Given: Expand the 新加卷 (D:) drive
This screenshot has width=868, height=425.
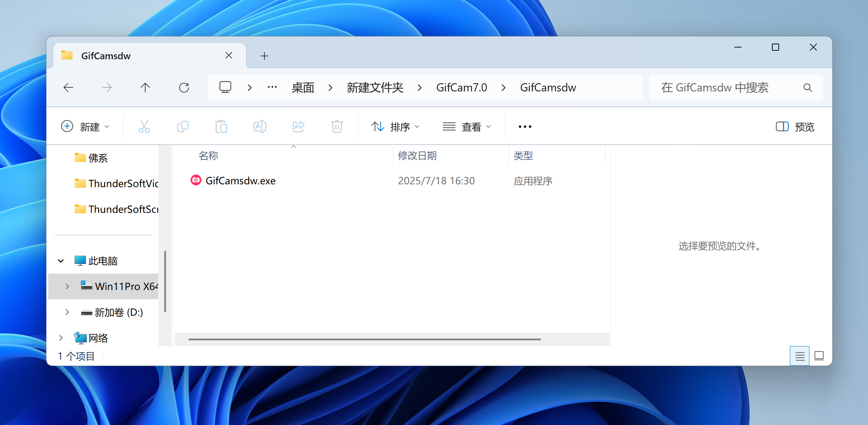Looking at the screenshot, I should 67,312.
